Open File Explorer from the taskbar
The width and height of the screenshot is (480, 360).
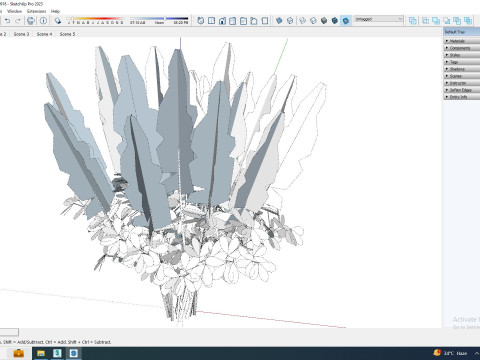(41, 353)
